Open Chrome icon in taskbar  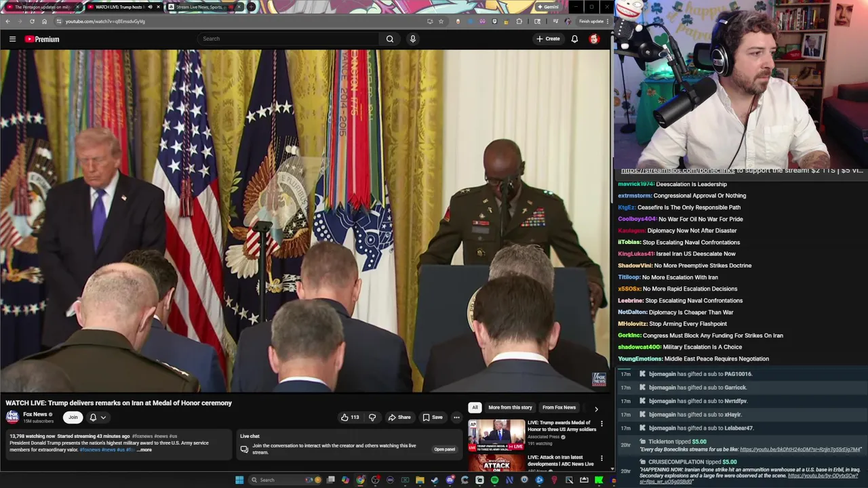[x=360, y=480]
